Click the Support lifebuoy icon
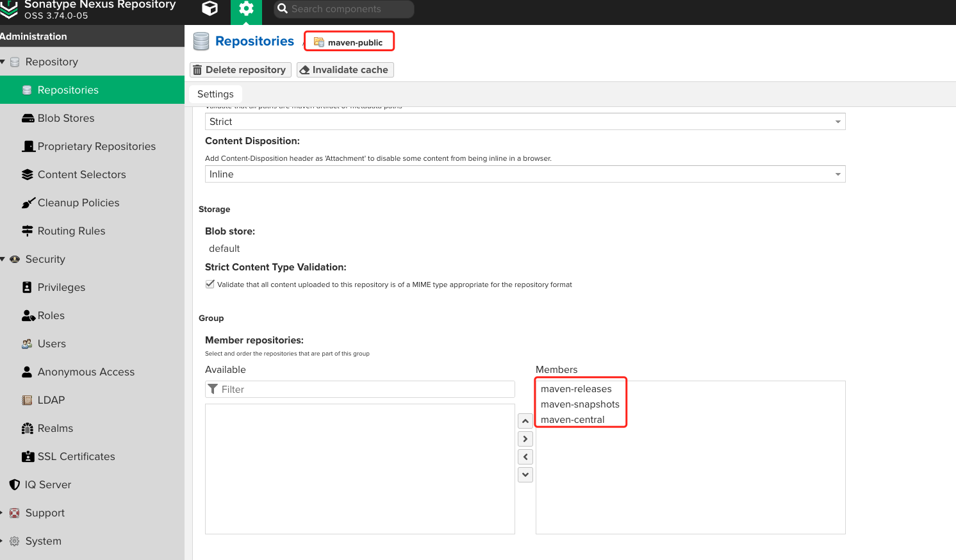The width and height of the screenshot is (956, 560). (x=15, y=513)
